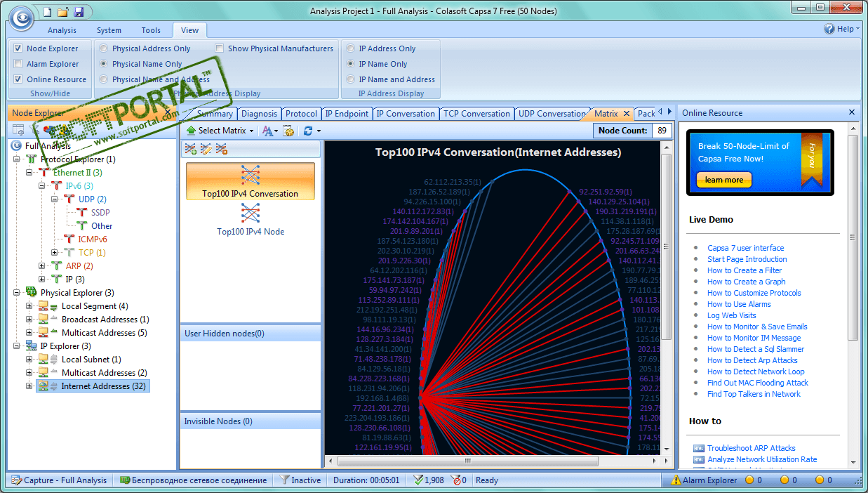The image size is (868, 493).
Task: Enable the Alarm Explorer checkbox
Action: click(18, 64)
